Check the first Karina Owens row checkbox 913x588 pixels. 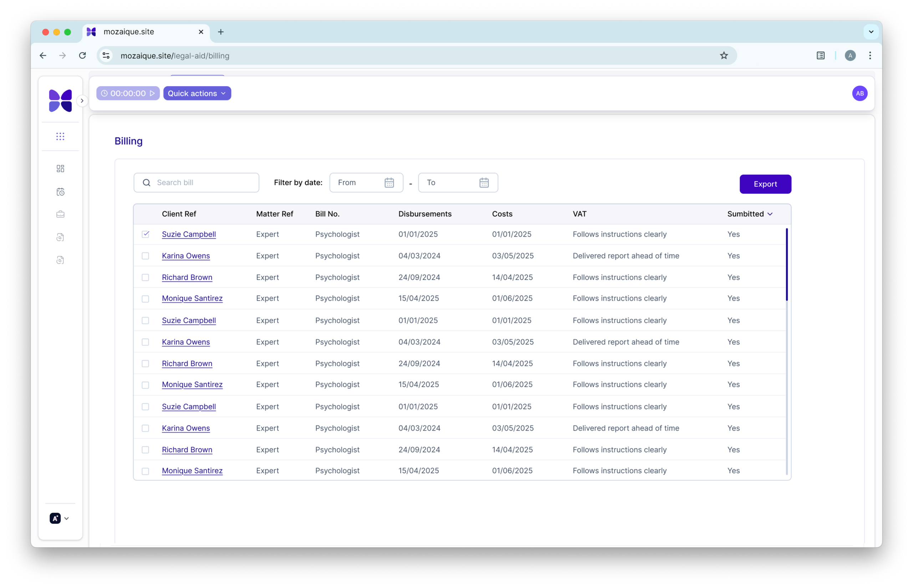point(146,256)
